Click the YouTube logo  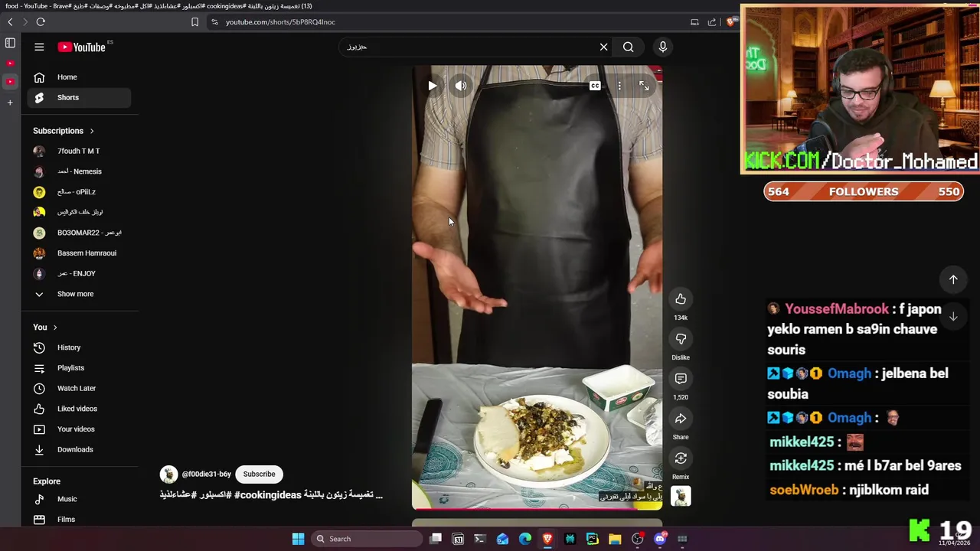(81, 47)
